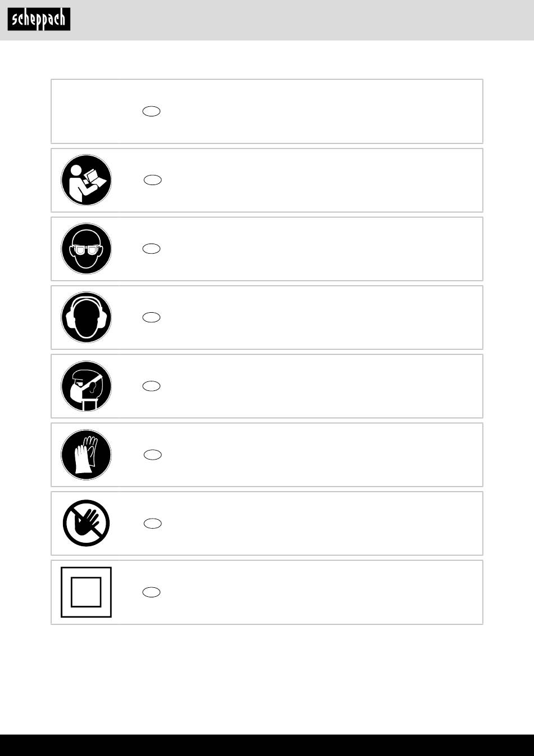Viewport: 534px width, 756px height.
Task: Click the gray header banner right of logo
Action: click(x=302, y=20)
